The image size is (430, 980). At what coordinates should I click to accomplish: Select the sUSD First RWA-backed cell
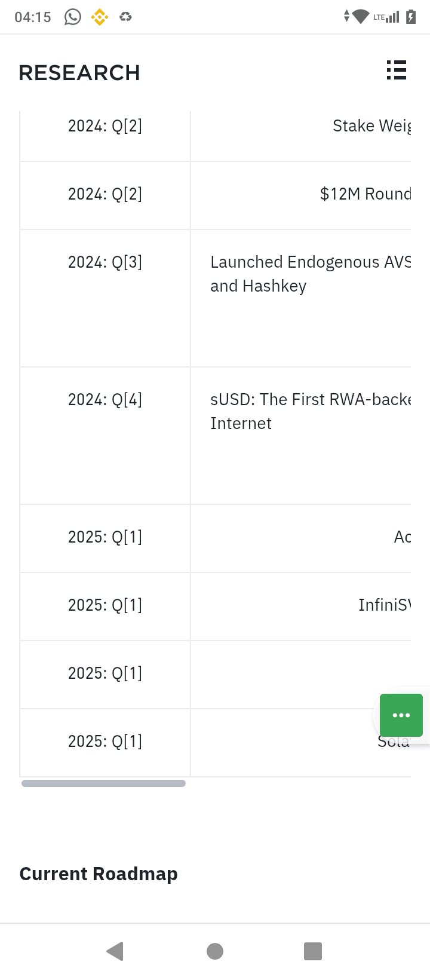coord(301,436)
